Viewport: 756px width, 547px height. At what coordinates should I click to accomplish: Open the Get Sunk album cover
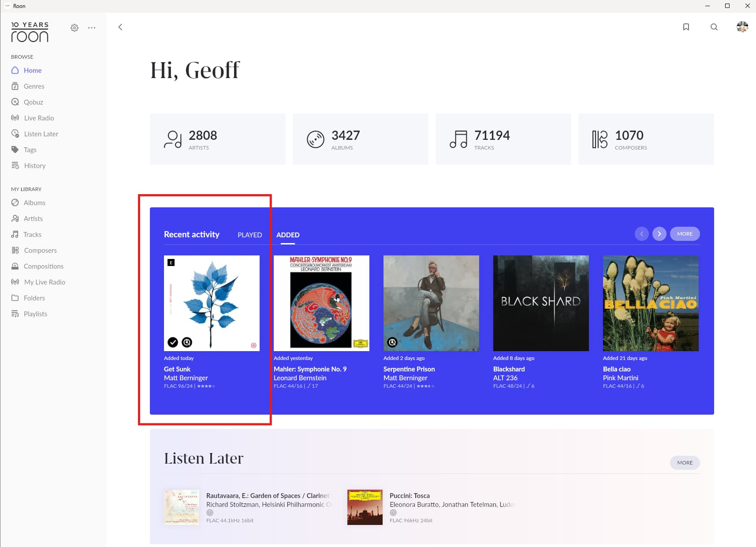tap(212, 303)
